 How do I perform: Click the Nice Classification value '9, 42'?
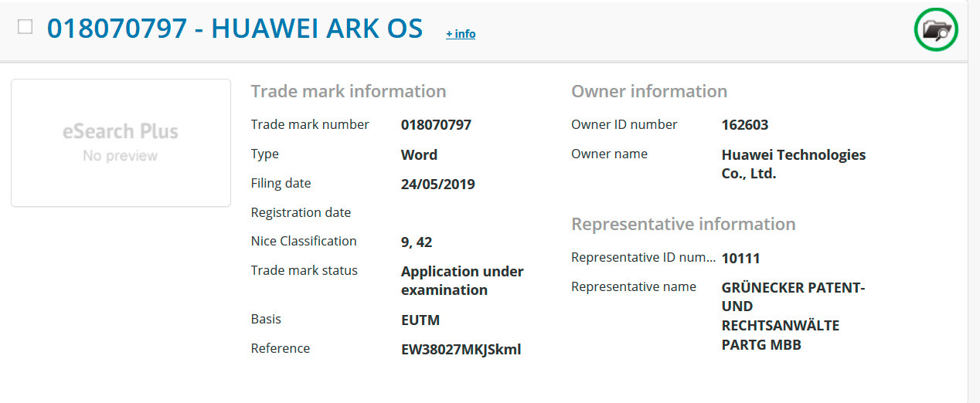coord(417,242)
